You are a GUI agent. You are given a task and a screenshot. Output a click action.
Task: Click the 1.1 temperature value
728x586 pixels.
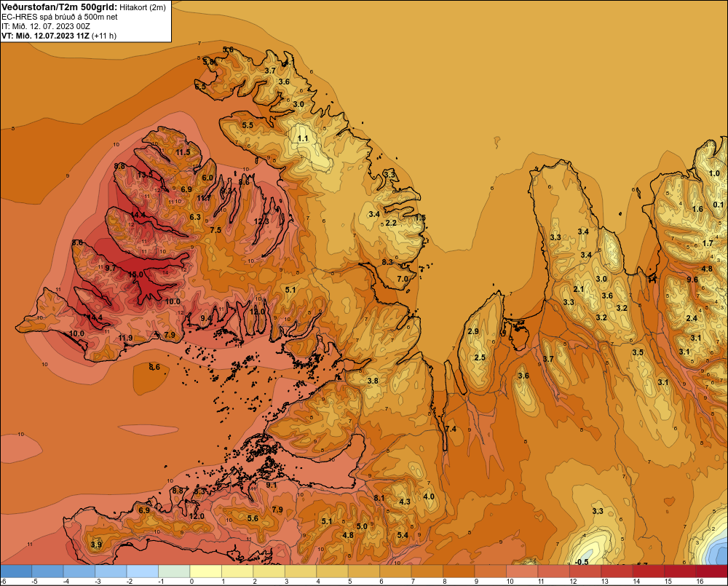tap(303, 138)
